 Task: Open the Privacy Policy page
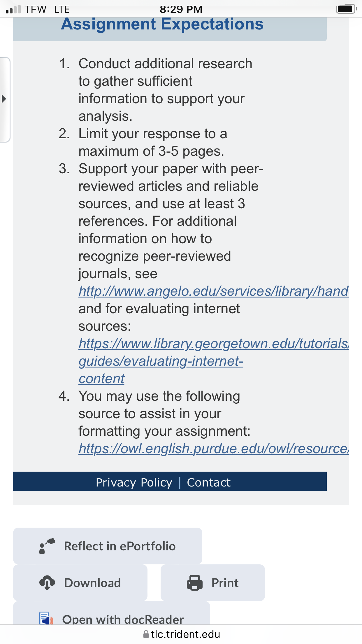coord(134,482)
